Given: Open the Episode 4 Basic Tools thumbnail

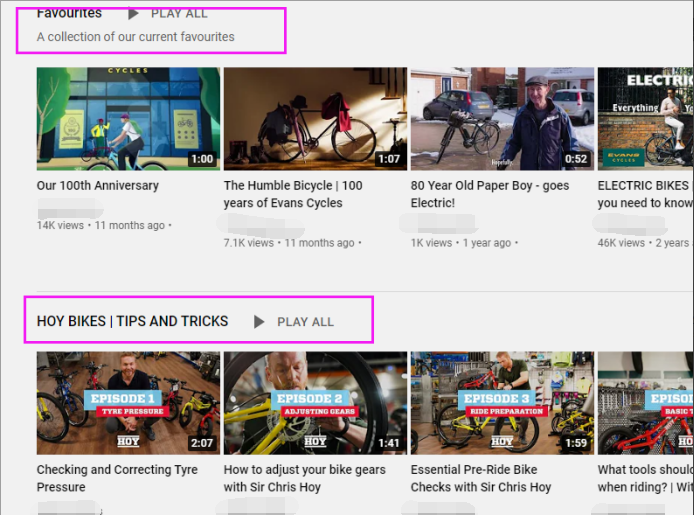Looking at the screenshot, I should pyautogui.click(x=646, y=403).
